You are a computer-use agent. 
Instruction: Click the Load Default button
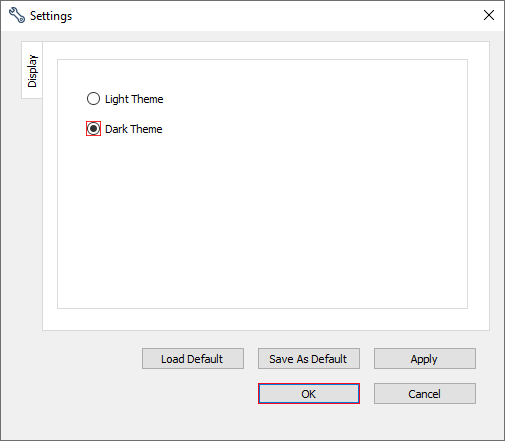point(193,359)
